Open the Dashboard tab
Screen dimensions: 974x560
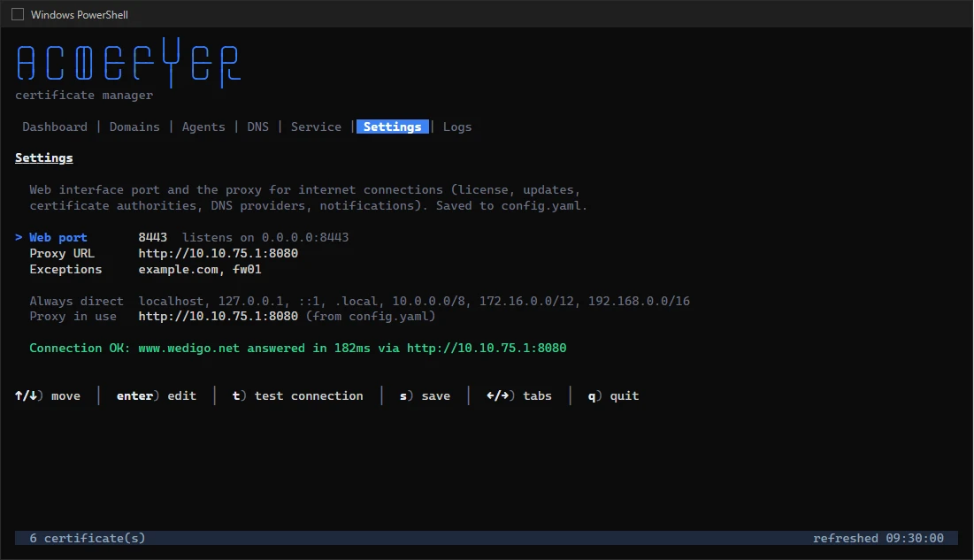click(x=55, y=127)
